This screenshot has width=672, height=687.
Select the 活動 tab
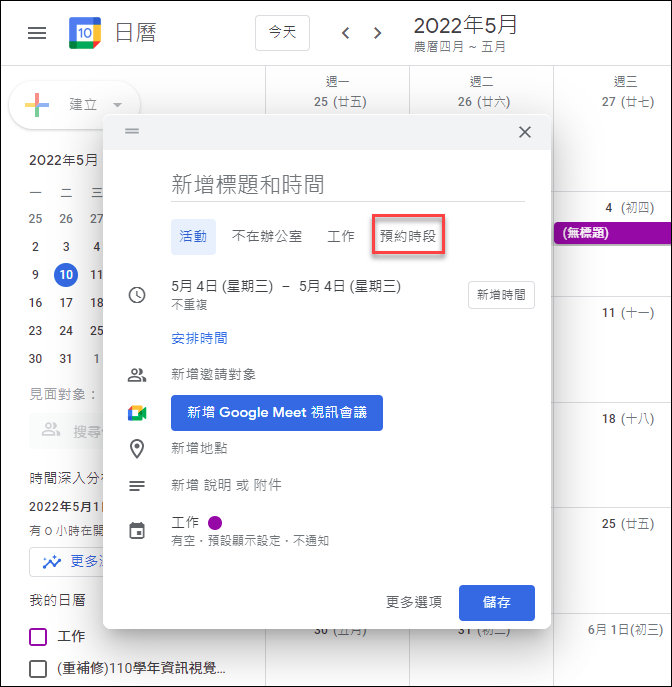tap(193, 237)
